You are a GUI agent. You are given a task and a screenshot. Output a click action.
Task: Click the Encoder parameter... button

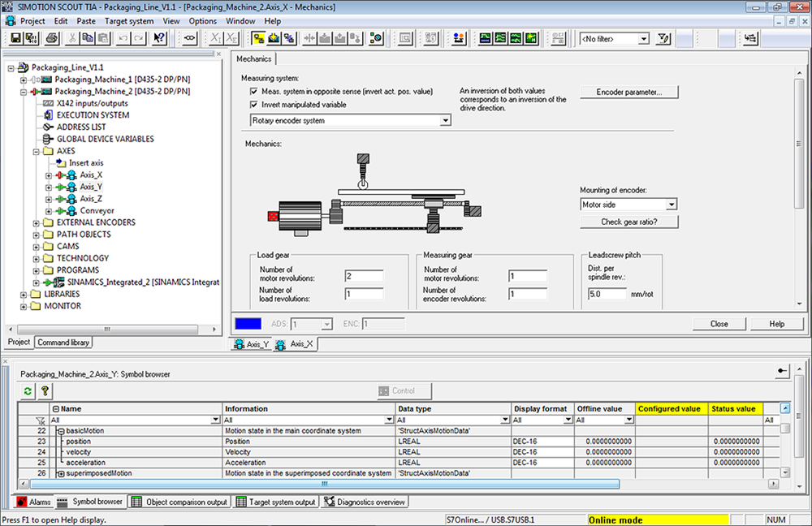click(628, 93)
